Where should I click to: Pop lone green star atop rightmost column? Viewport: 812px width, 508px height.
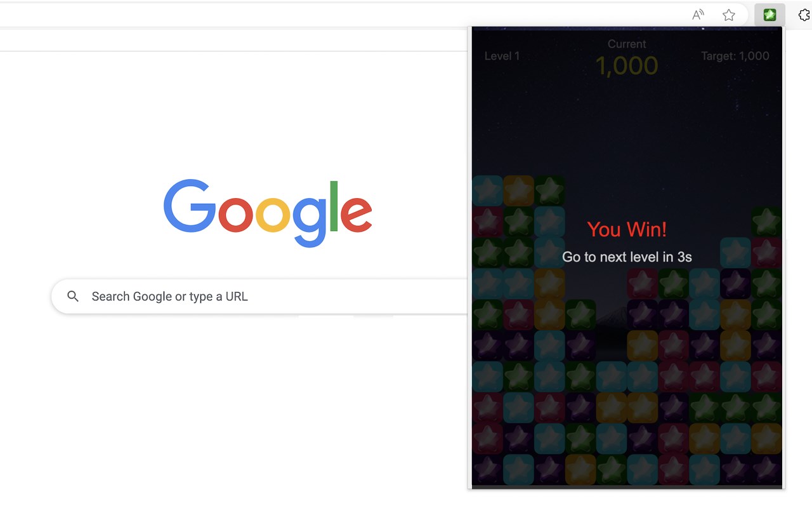pos(766,222)
